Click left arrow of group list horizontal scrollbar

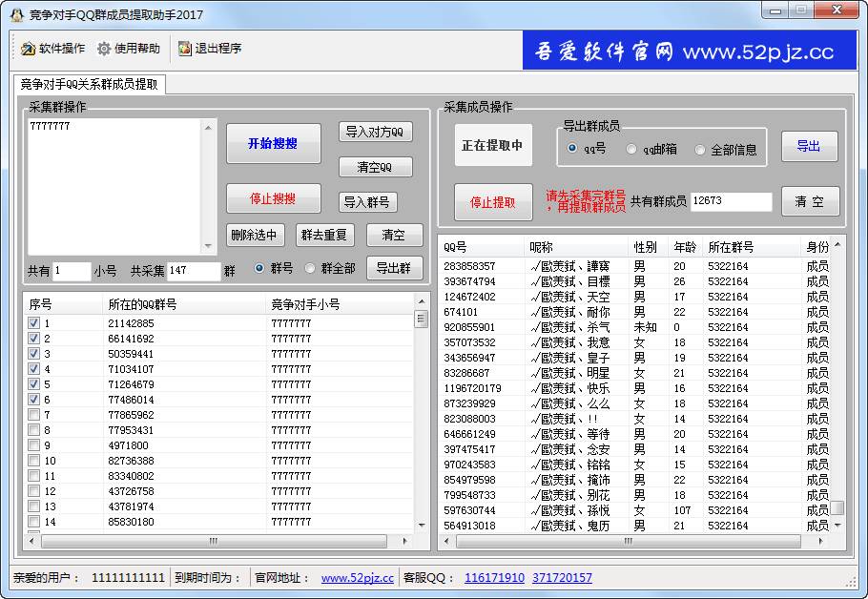coord(31,541)
